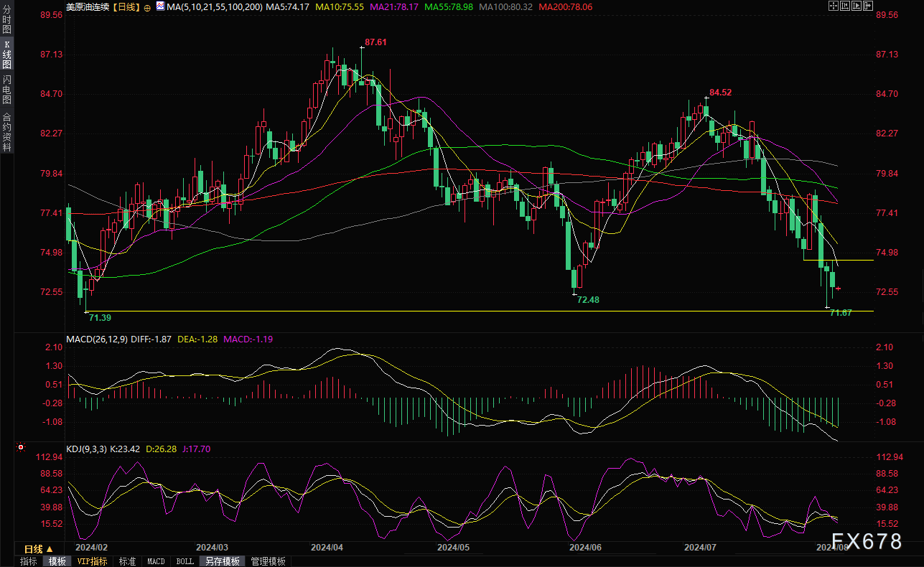Apply the 标准 template
Viewport: 924px width, 567px height.
[x=127, y=561]
